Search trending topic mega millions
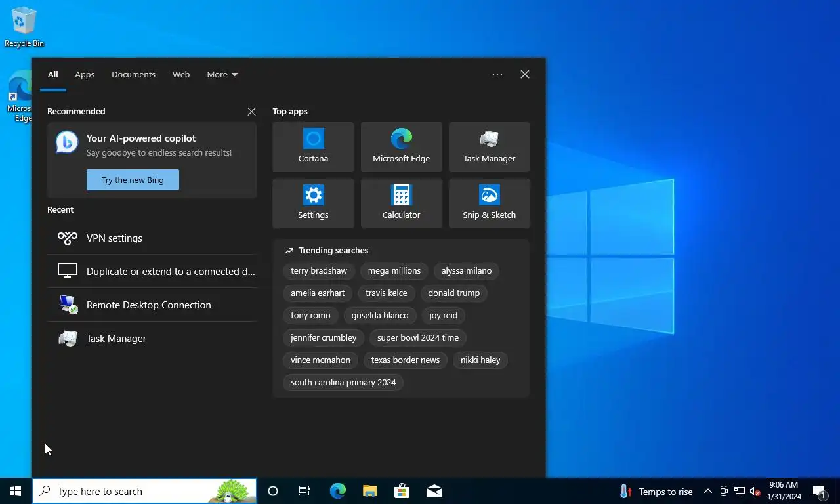 click(x=394, y=271)
